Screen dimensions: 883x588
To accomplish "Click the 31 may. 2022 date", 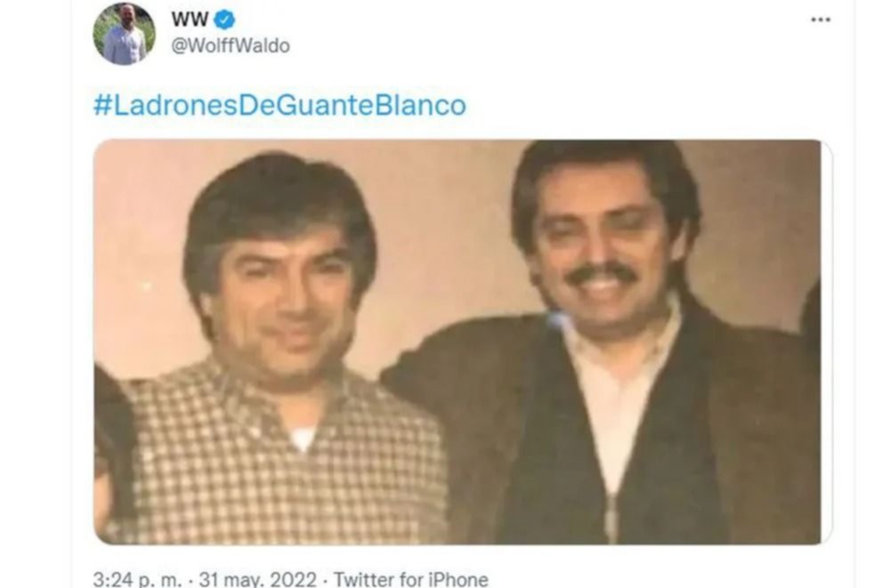I will 257,579.
